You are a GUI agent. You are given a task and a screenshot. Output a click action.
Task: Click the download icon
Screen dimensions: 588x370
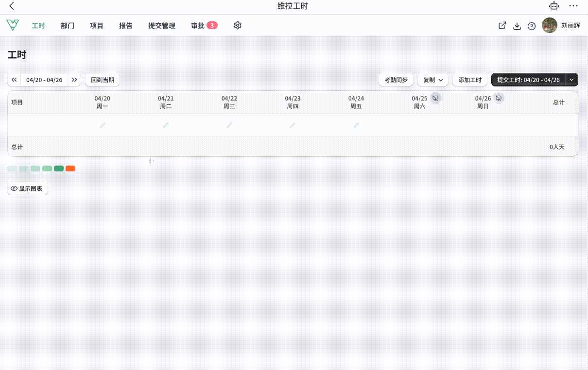[x=517, y=26]
